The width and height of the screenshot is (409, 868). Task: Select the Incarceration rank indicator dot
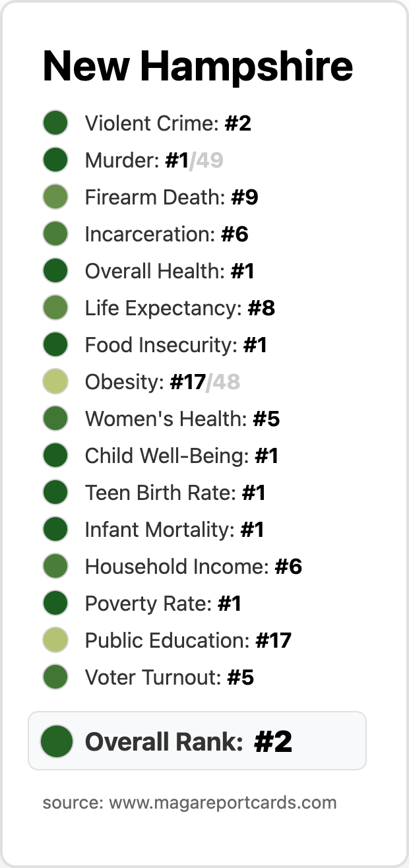click(56, 234)
